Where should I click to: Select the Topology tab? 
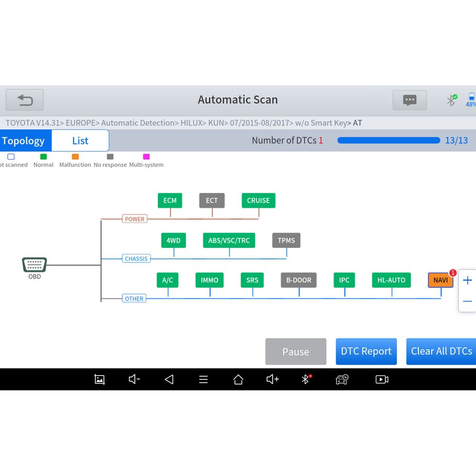(24, 141)
